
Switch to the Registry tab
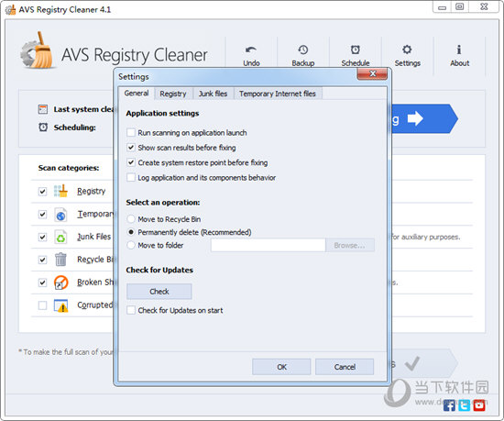tap(173, 94)
